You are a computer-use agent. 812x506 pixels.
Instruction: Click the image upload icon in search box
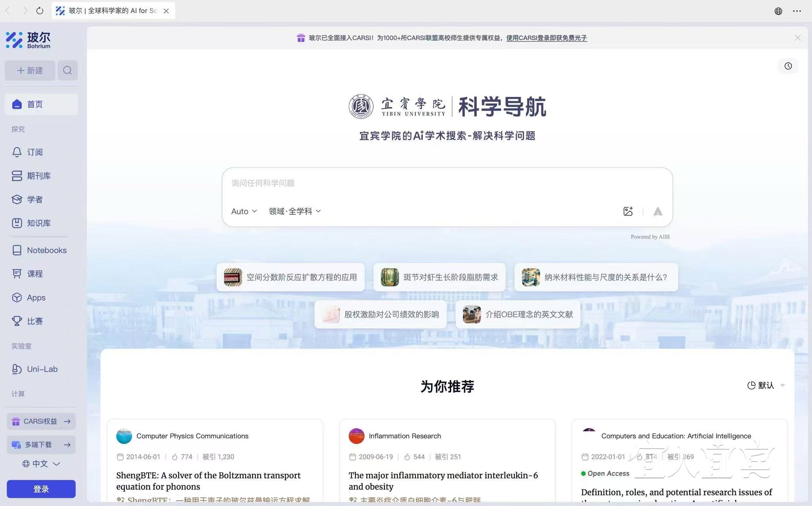pyautogui.click(x=628, y=211)
